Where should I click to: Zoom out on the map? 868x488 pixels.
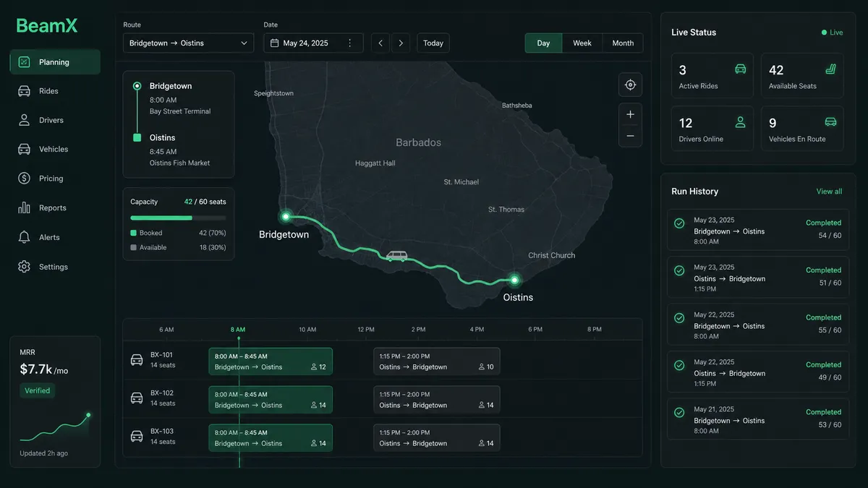(630, 136)
